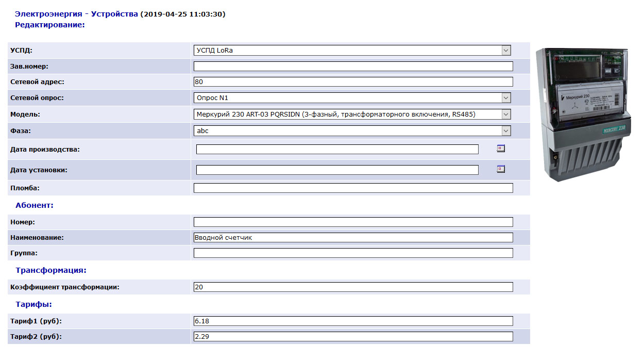Open the Сетевой опрос dropdown
Image resolution: width=644 pixels, height=361 pixels.
tap(506, 98)
